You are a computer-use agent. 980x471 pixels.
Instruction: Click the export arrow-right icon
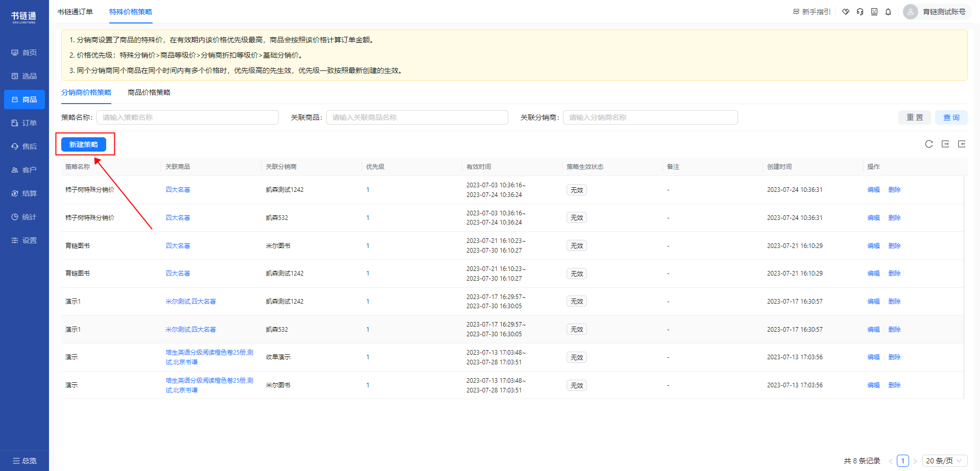coord(945,144)
